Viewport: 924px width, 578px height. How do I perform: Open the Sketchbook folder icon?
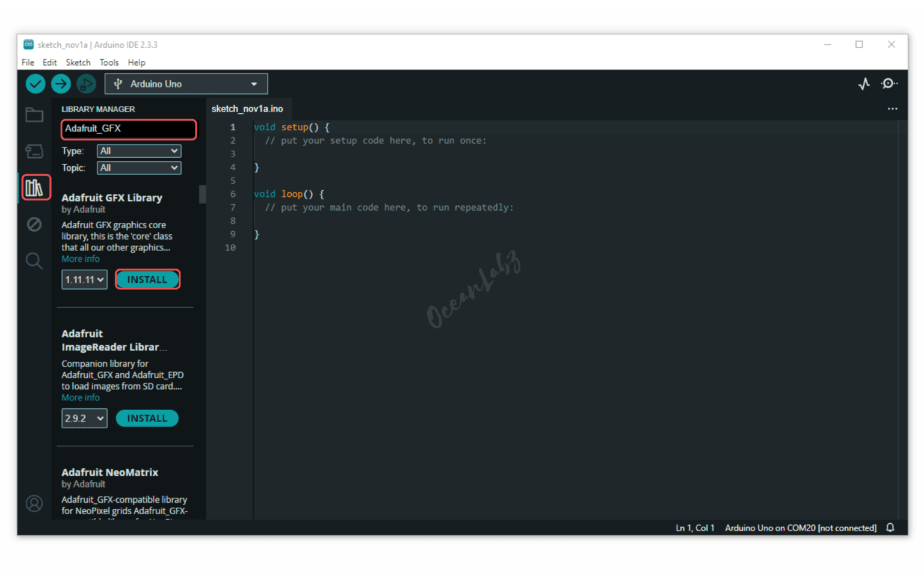coord(34,115)
